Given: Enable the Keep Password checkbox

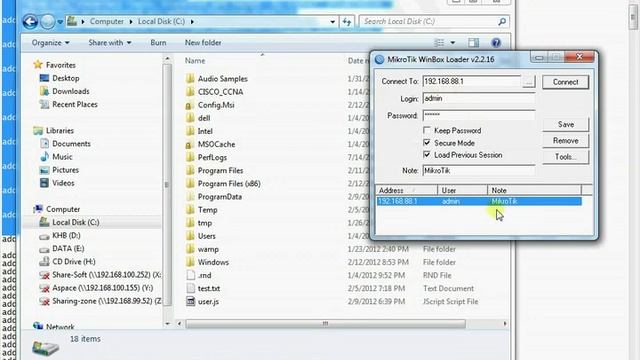Looking at the screenshot, I should (427, 130).
